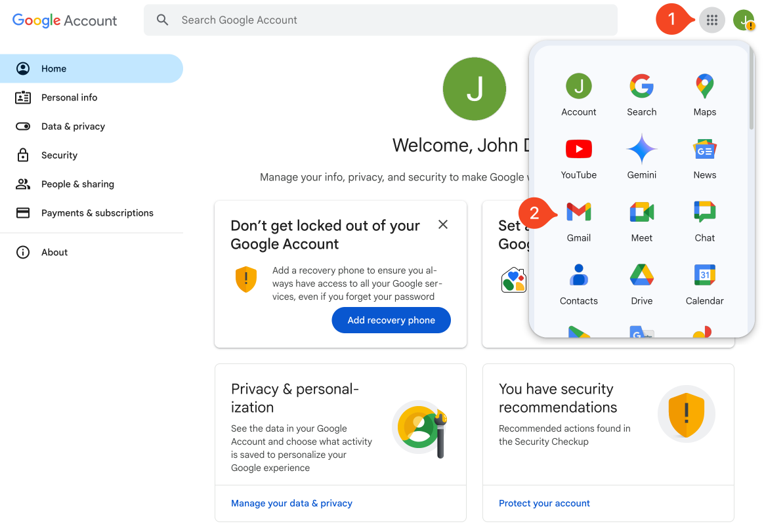Click the Search Google Account field

tap(381, 20)
